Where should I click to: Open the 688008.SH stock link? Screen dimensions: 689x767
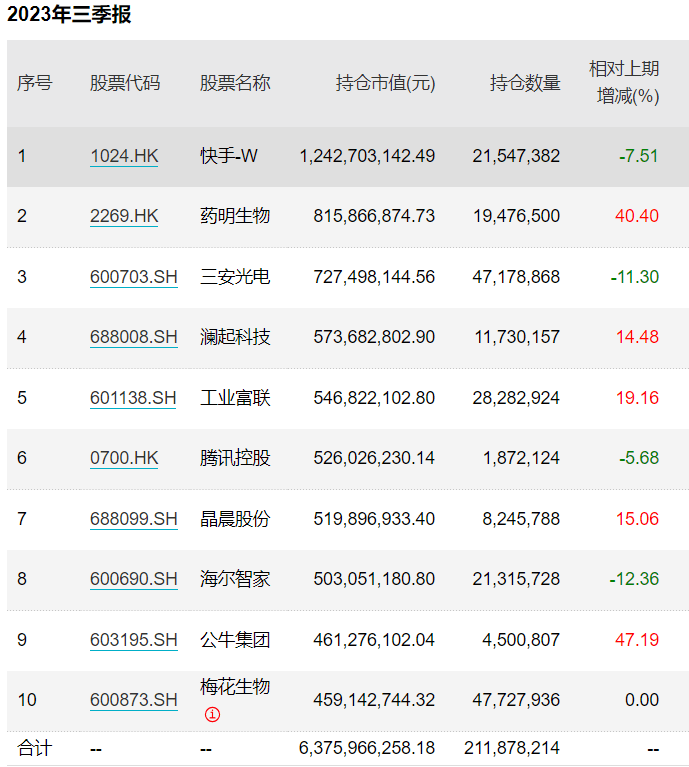click(133, 337)
